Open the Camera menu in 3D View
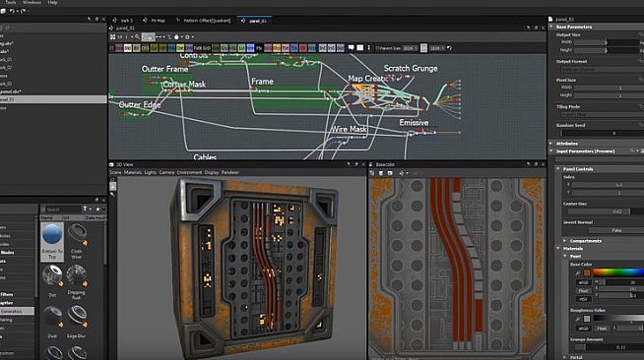 pyautogui.click(x=166, y=172)
